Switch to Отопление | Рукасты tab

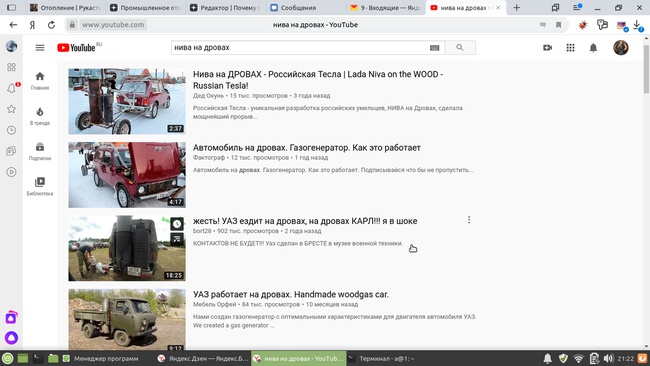point(65,7)
